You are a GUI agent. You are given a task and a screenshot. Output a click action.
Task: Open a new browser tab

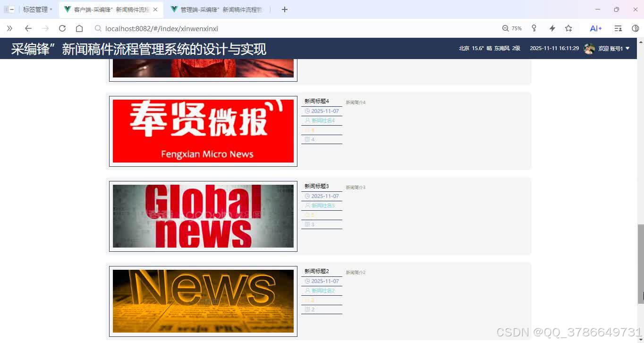(284, 9)
